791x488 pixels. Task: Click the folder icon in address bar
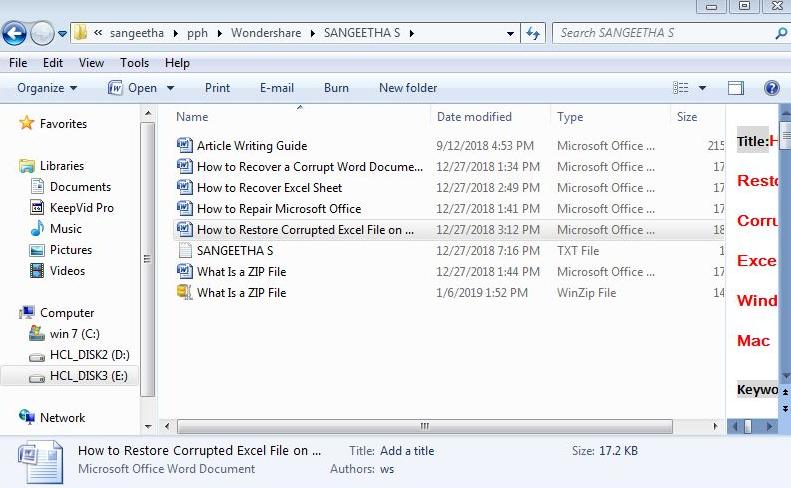[80, 33]
